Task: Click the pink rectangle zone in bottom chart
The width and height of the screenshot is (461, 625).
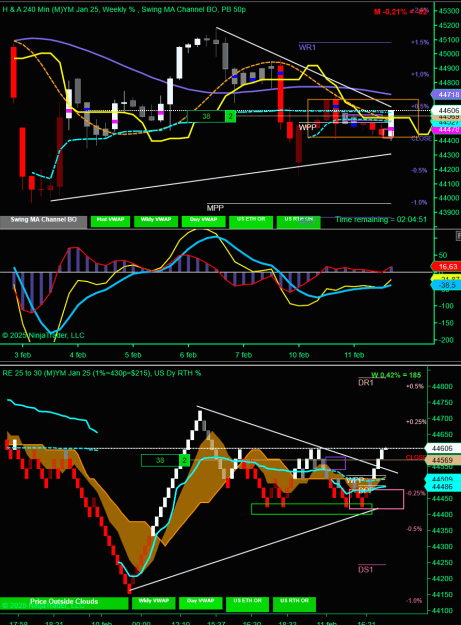Action: point(377,499)
